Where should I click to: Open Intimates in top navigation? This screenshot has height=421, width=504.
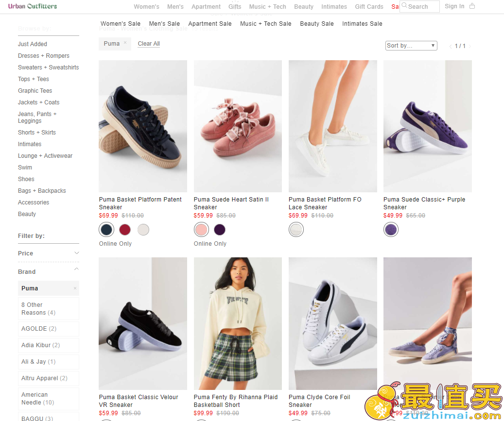[334, 7]
